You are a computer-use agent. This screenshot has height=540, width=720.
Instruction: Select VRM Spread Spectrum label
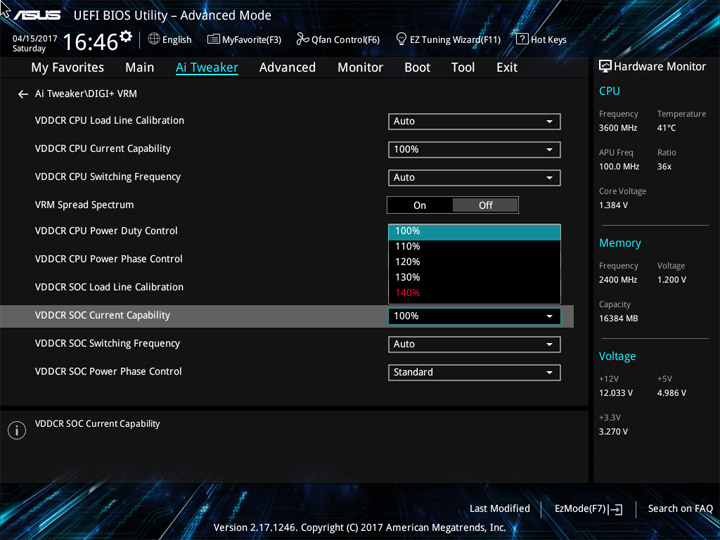coord(84,205)
